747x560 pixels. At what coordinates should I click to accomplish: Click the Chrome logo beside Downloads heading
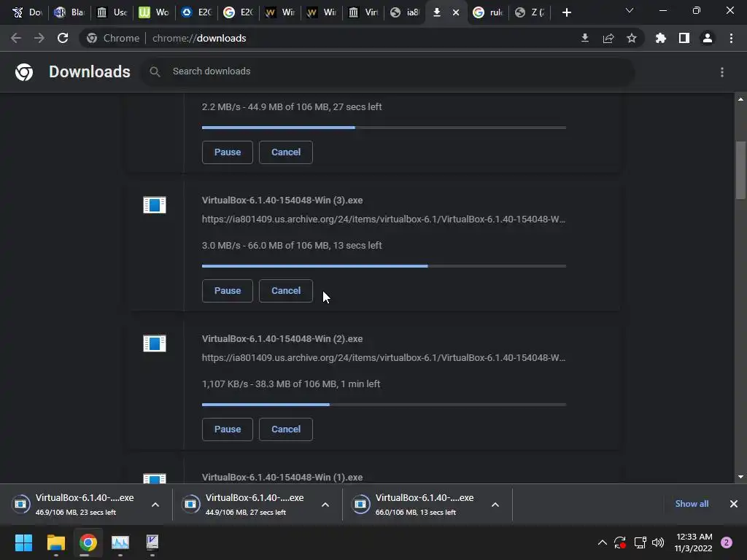(x=24, y=72)
